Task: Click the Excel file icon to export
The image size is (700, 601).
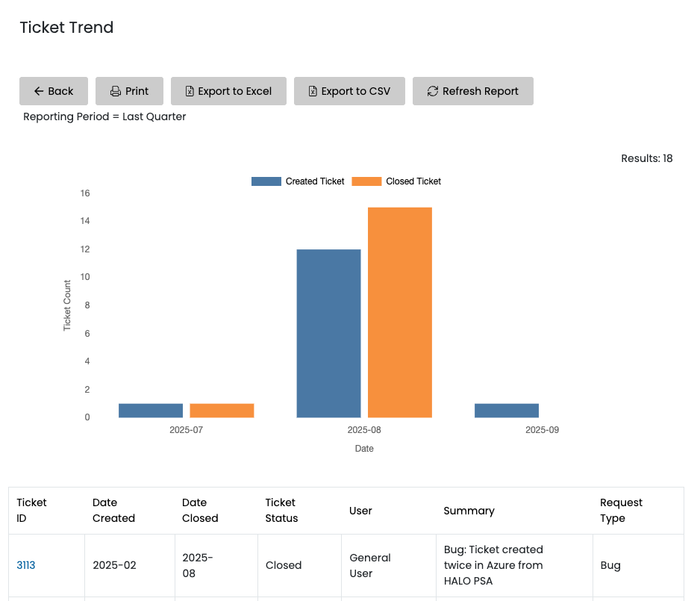Action: point(190,91)
